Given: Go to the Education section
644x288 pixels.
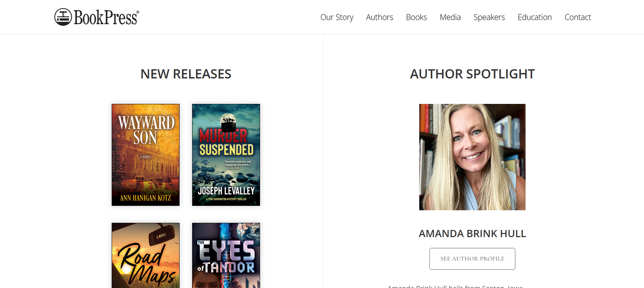Looking at the screenshot, I should [535, 17].
